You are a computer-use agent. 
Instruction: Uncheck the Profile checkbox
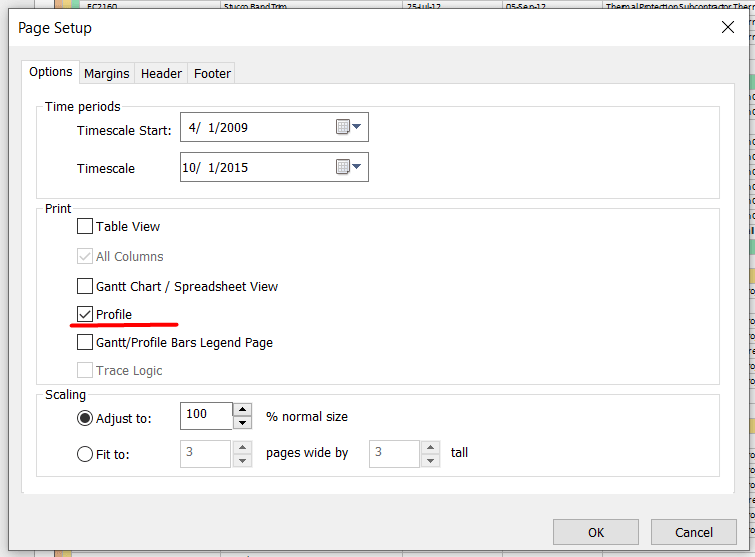(85, 314)
